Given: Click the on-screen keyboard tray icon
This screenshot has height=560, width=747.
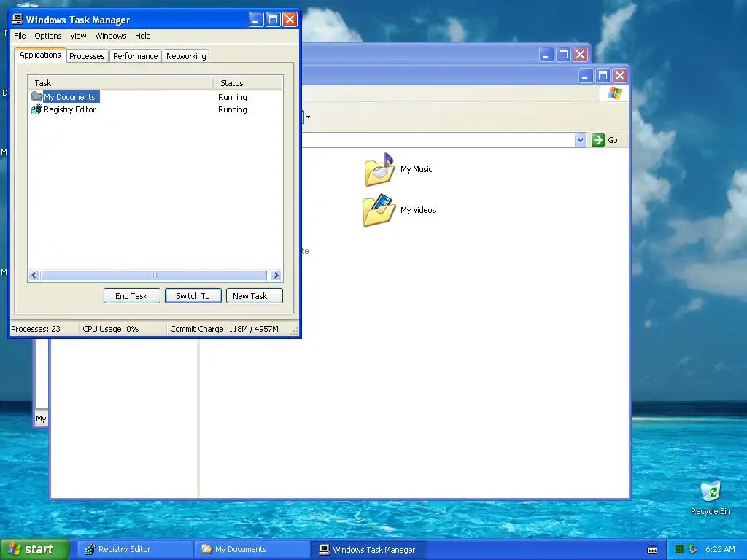Looking at the screenshot, I should (x=652, y=550).
